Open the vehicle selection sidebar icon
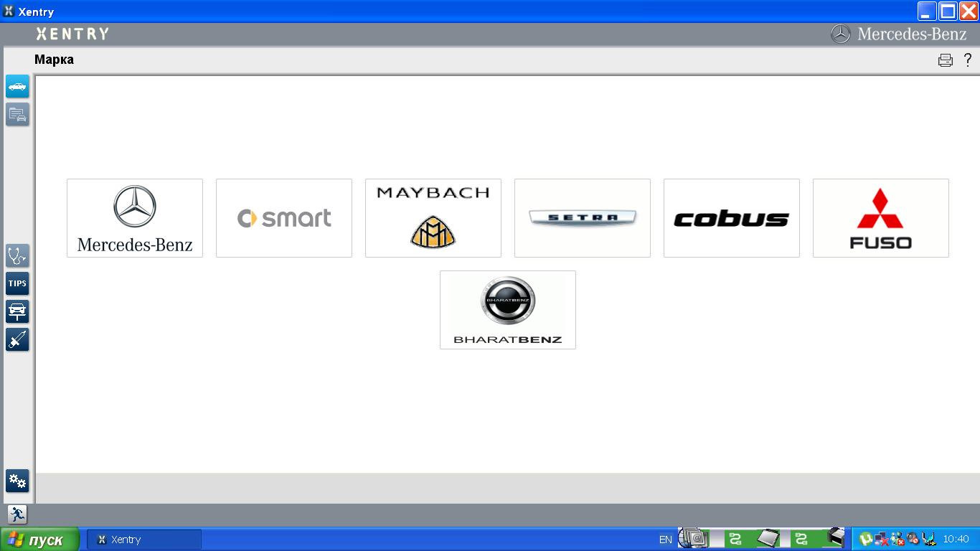 point(17,86)
